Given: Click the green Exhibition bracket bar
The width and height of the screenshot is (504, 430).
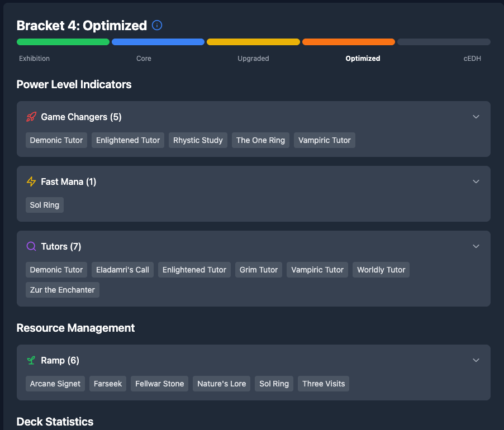Looking at the screenshot, I should [63, 42].
